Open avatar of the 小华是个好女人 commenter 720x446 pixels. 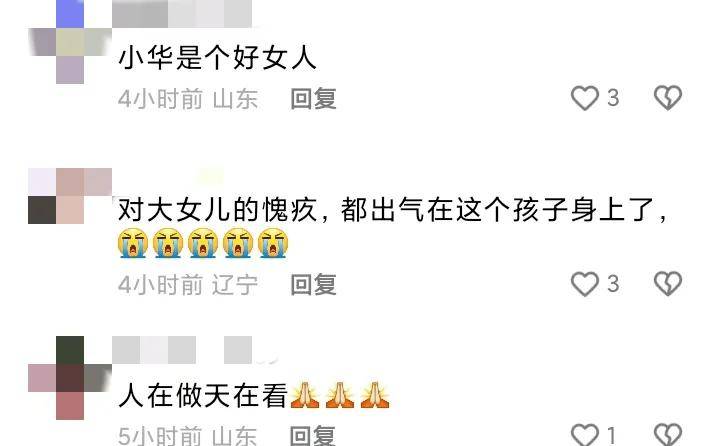pos(70,42)
